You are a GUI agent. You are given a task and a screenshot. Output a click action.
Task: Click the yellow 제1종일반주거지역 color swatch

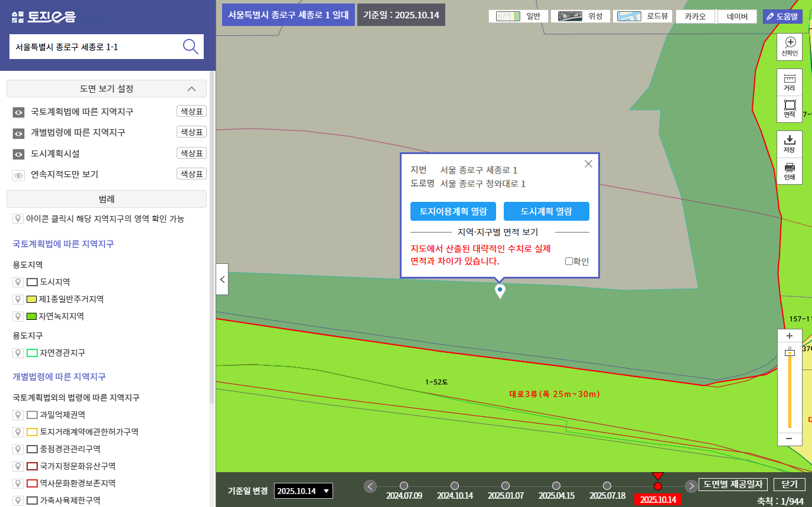(x=32, y=299)
